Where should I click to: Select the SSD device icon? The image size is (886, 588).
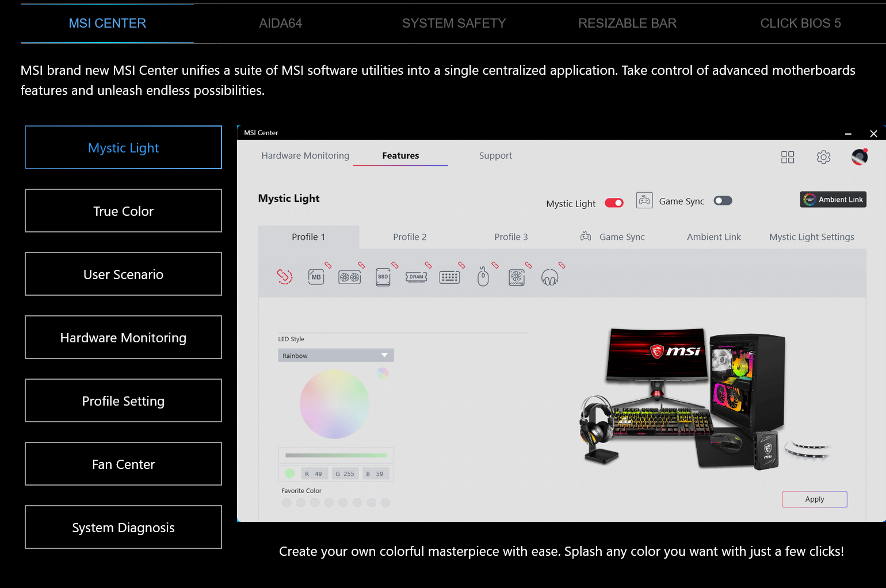pos(383,277)
